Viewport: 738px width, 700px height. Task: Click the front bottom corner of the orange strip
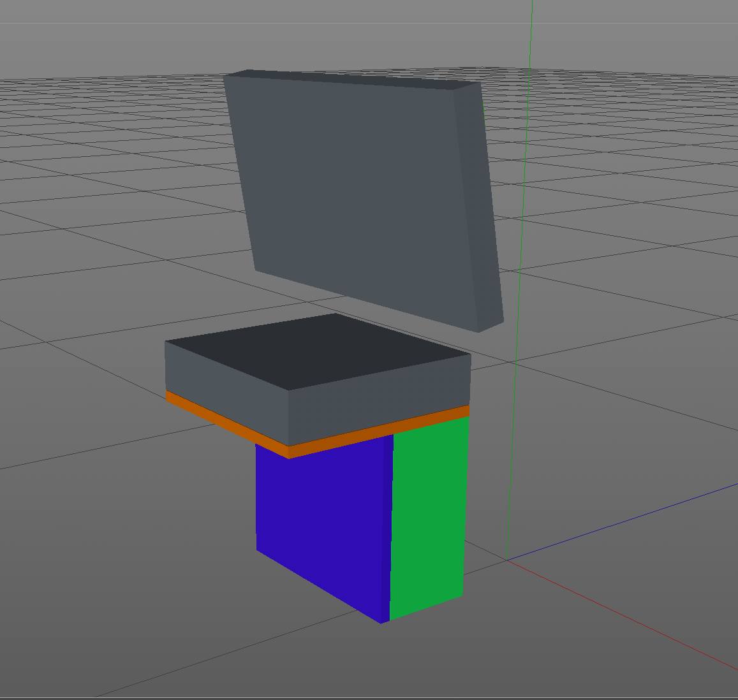tap(288, 457)
